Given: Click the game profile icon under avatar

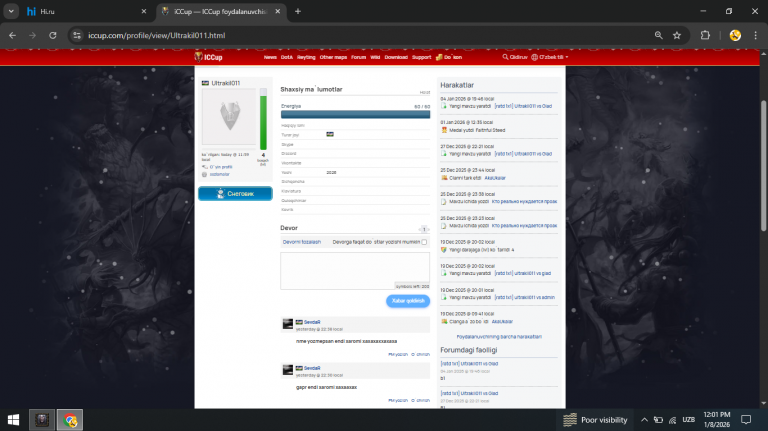Looking at the screenshot, I should (x=205, y=167).
